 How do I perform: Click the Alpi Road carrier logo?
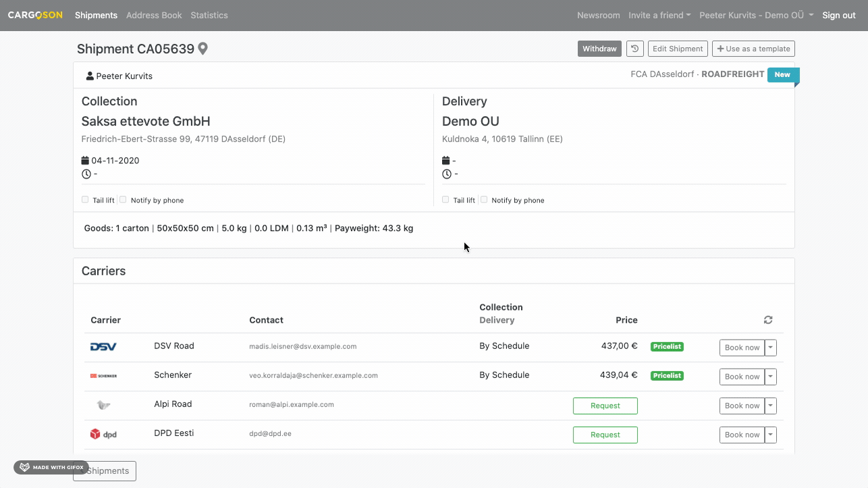(103, 405)
